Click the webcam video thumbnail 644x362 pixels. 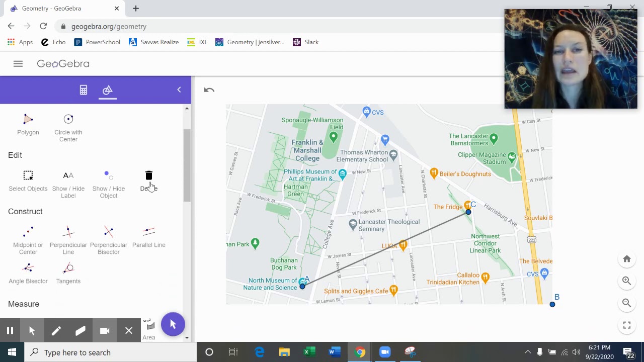pyautogui.click(x=571, y=59)
